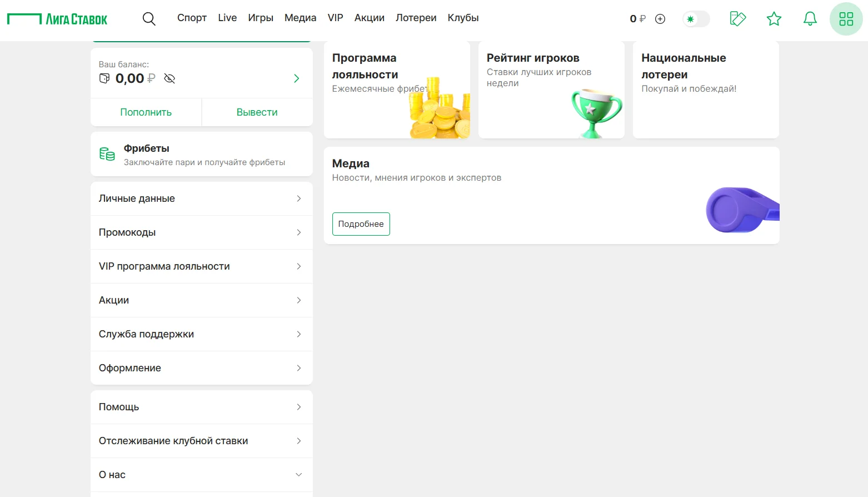Open the green grid menu icon
The image size is (868, 497).
846,19
